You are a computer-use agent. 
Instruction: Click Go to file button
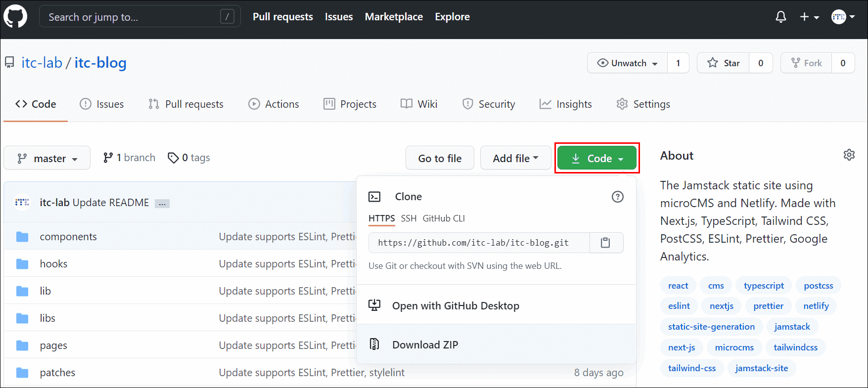(440, 158)
